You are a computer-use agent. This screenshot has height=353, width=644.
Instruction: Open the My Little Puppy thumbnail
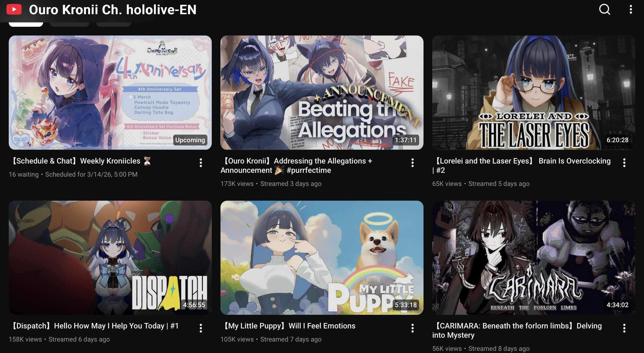pos(322,258)
